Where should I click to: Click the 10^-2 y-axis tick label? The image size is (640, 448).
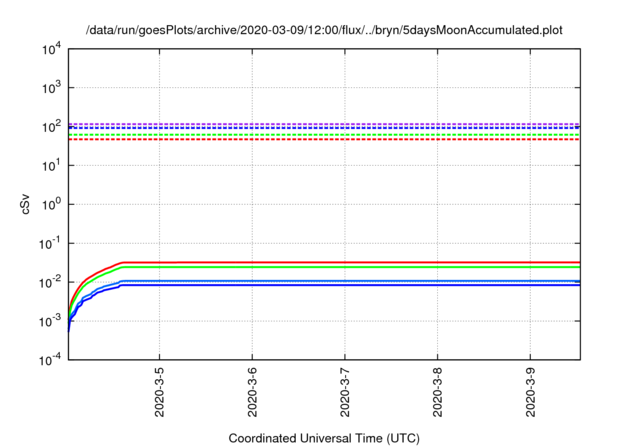(x=50, y=282)
